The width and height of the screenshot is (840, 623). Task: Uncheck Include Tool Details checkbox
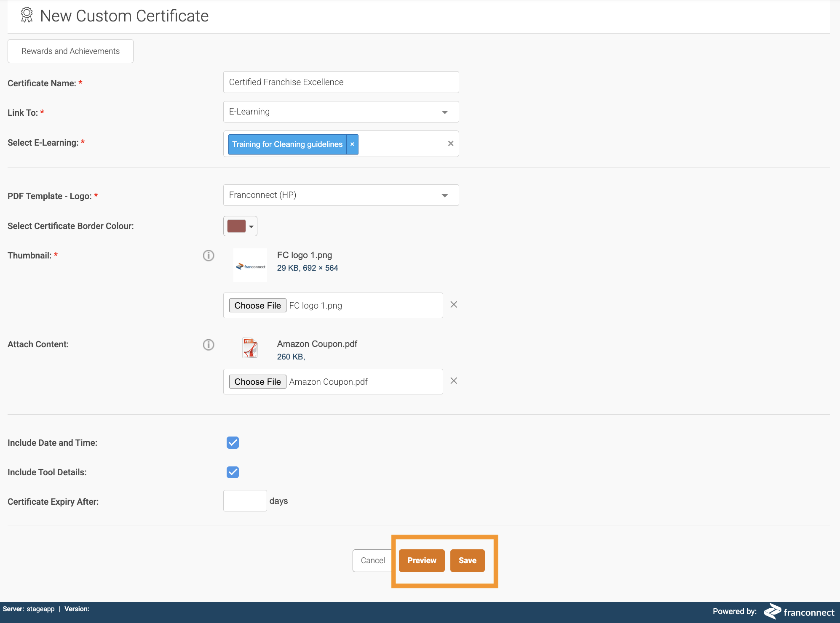[x=233, y=472]
